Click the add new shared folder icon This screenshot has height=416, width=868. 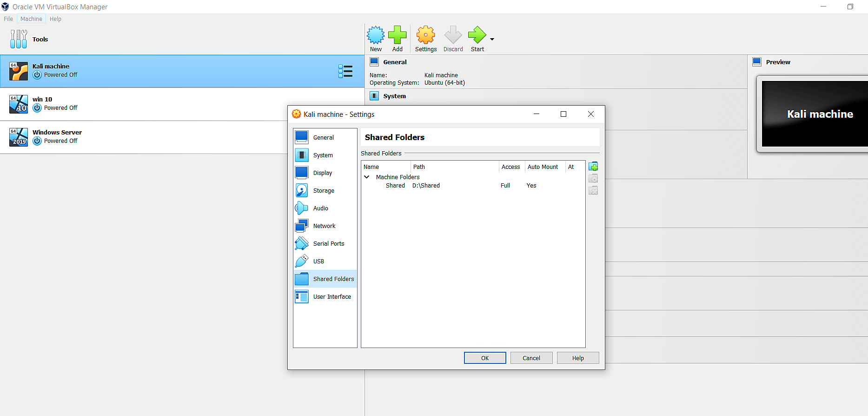tap(593, 167)
